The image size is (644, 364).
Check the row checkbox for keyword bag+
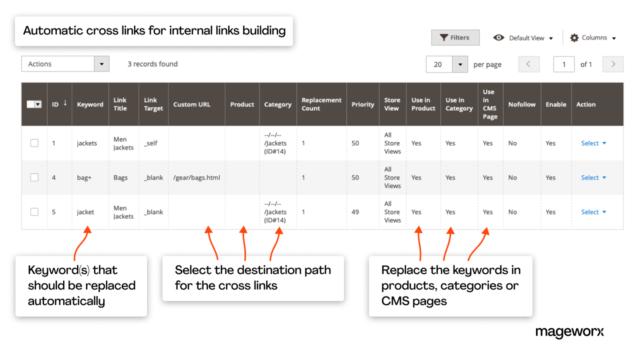pyautogui.click(x=34, y=177)
